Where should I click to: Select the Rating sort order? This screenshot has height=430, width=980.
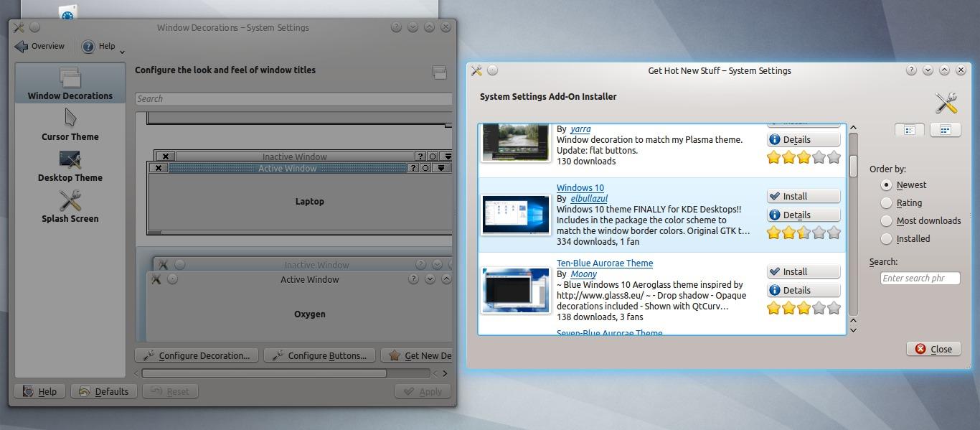coord(886,202)
